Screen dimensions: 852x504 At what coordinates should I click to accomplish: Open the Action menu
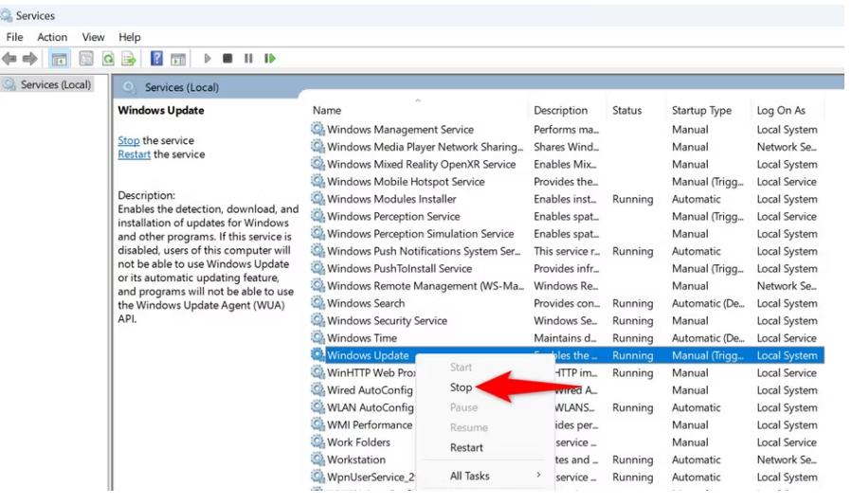[52, 37]
